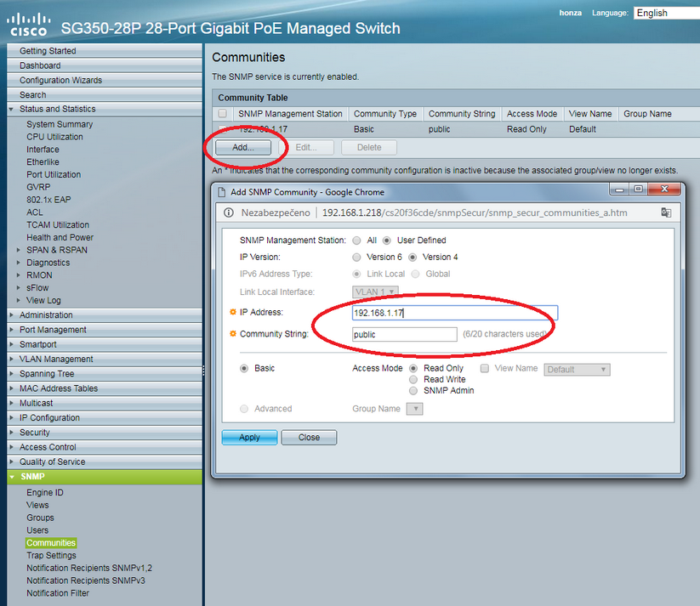The height and width of the screenshot is (606, 700).
Task: Expand the sFlow tree node
Action: click(x=19, y=287)
